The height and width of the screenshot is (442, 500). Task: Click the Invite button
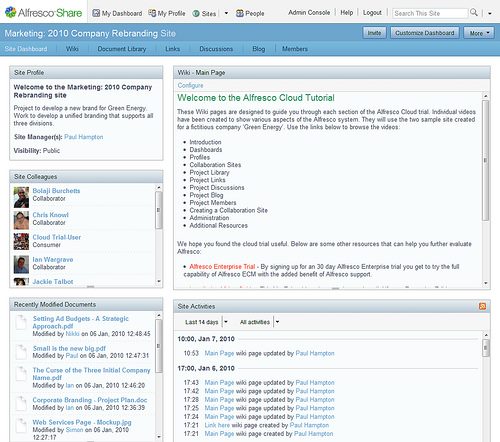[374, 33]
